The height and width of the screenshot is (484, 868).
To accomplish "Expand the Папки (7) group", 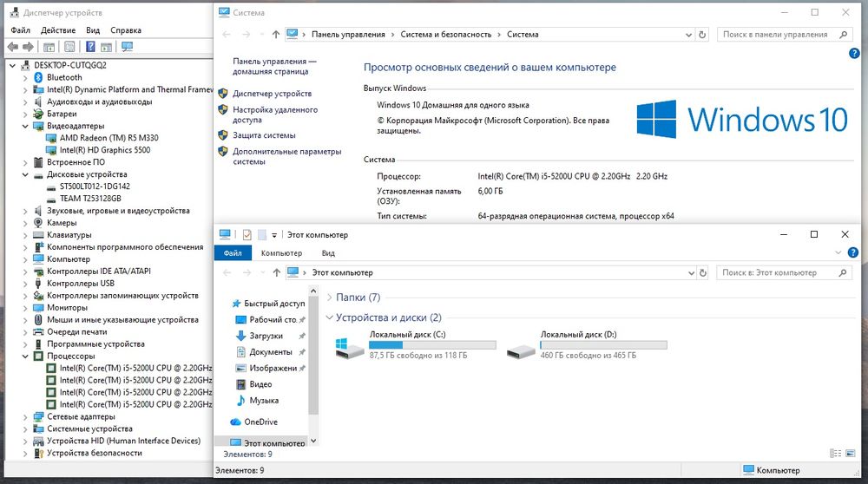I will coord(329,298).
